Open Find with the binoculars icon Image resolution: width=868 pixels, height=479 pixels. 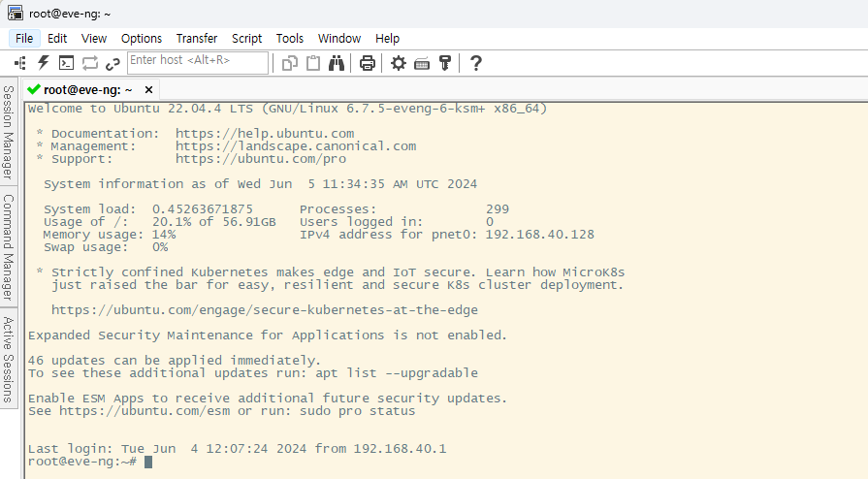coord(337,63)
